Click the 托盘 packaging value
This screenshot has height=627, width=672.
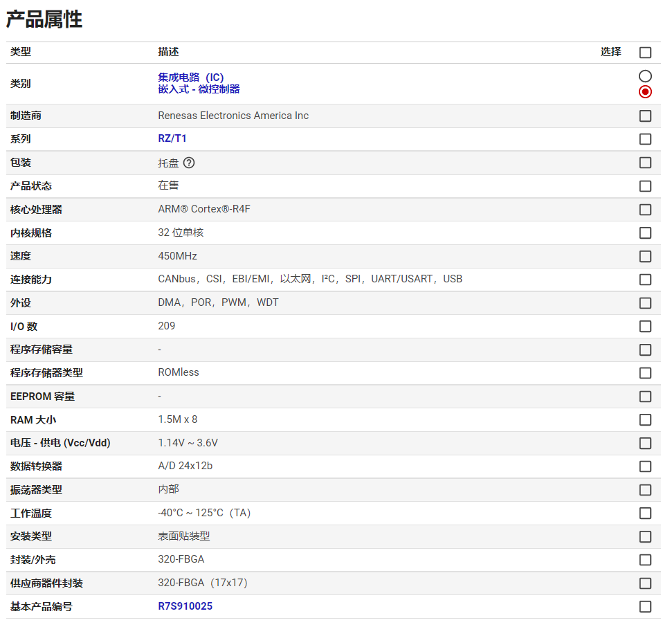pyautogui.click(x=168, y=163)
